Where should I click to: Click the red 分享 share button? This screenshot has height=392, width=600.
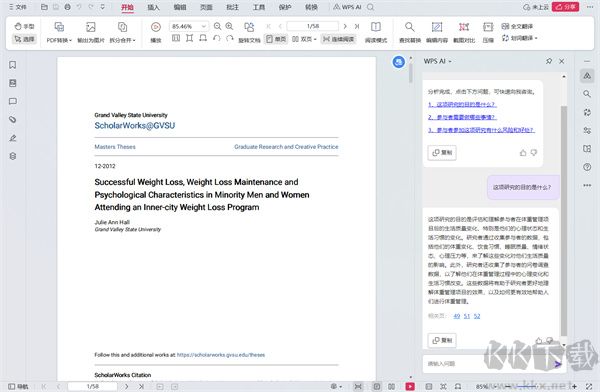click(x=566, y=7)
